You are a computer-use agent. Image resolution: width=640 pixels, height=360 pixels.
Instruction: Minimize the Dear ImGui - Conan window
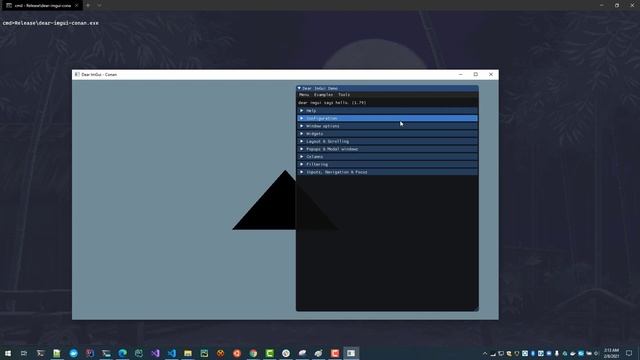pyautogui.click(x=460, y=74)
